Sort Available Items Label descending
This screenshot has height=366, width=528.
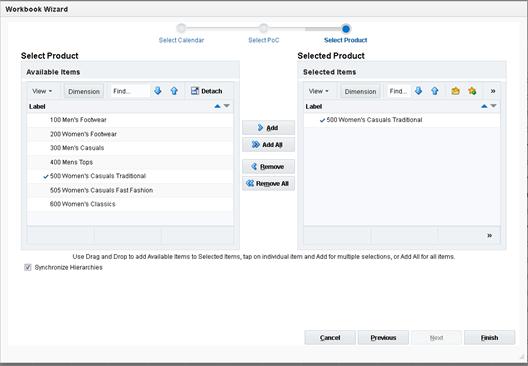[x=227, y=106]
